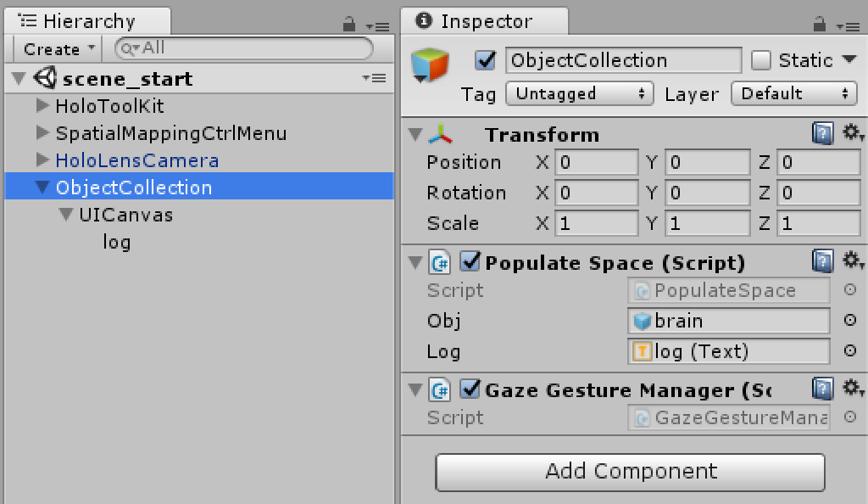This screenshot has width=868, height=504.
Task: Click object picker circle for Log field
Action: (850, 350)
